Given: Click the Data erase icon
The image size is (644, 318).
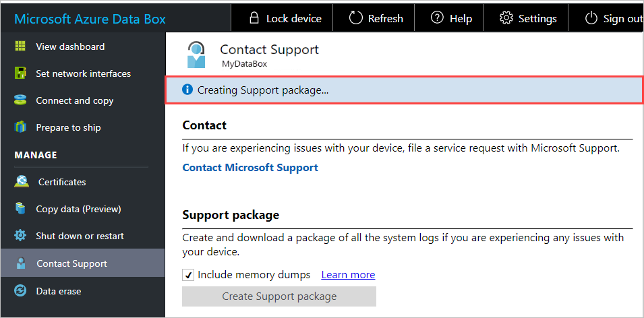Looking at the screenshot, I should tap(21, 291).
